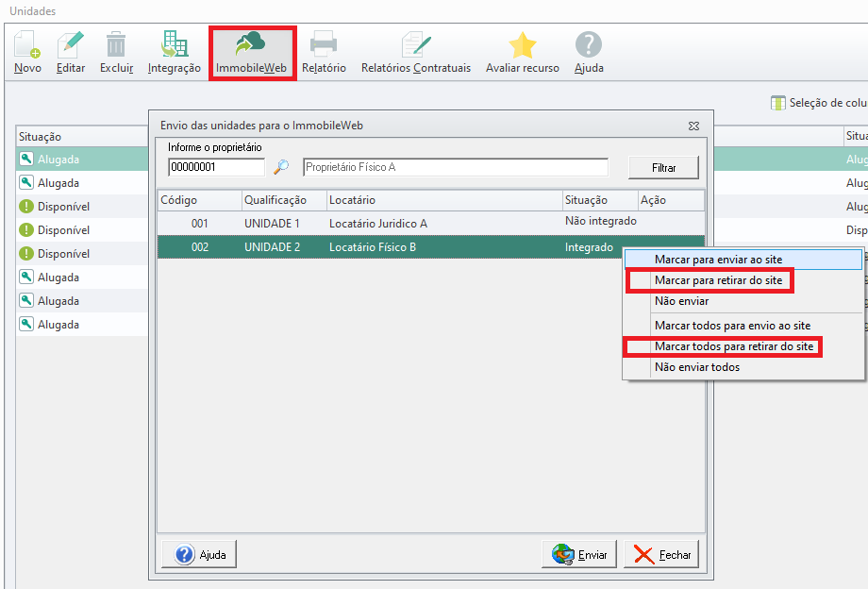Click the Qualificação column header
The width and height of the screenshot is (868, 589).
pos(285,200)
